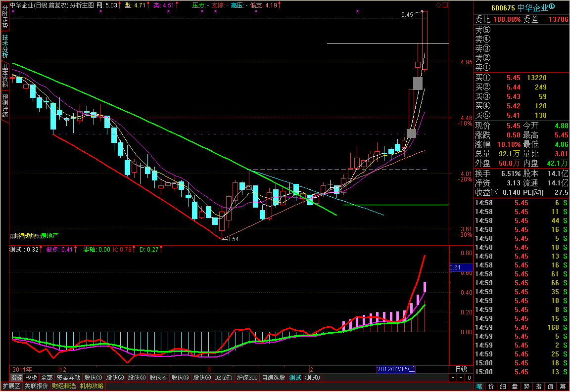Screen dimensions: 570x392
Task: Select the 测试0 tab
Action: coord(312,378)
